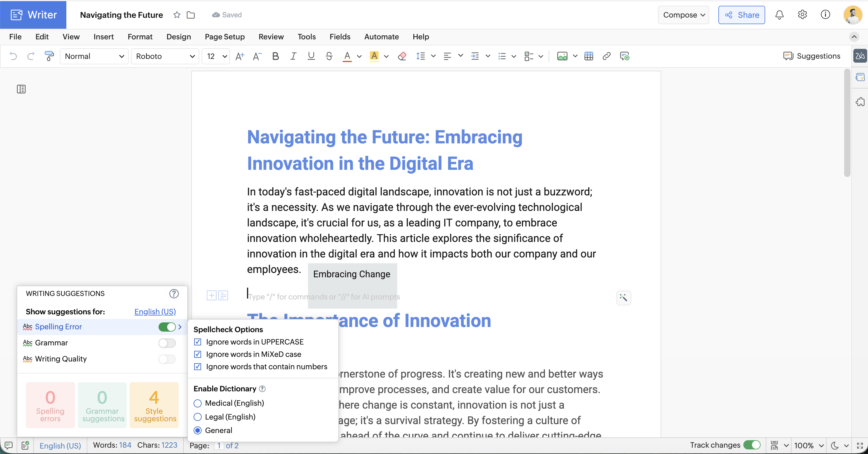Open the Normal paragraph style dropdown

coord(94,56)
